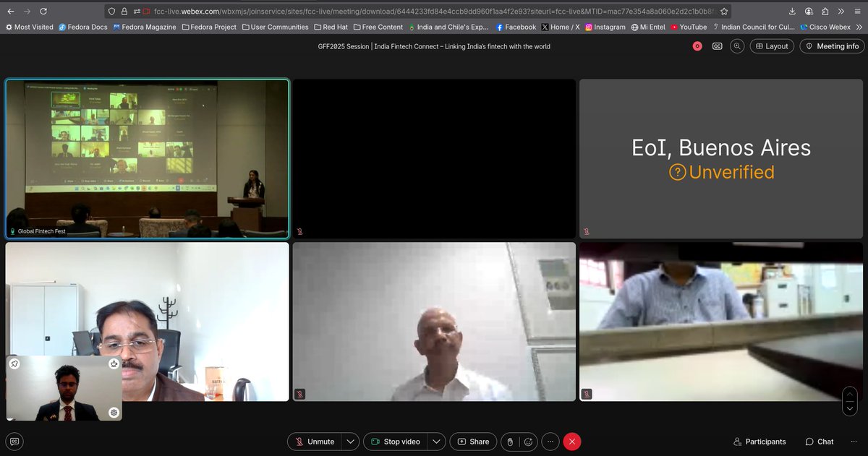Open Firefox account icon
Image resolution: width=868 pixels, height=456 pixels.
809,11
